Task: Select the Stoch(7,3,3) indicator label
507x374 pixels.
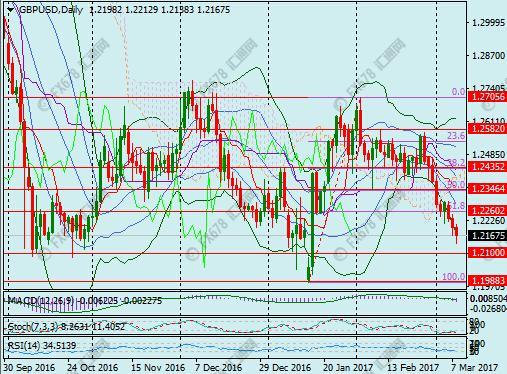Action: pyautogui.click(x=33, y=327)
